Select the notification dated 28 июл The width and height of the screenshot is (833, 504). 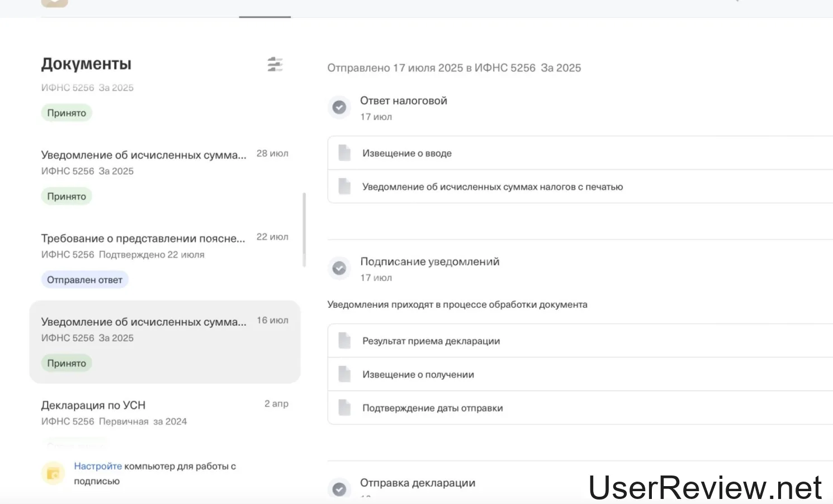pyautogui.click(x=144, y=155)
